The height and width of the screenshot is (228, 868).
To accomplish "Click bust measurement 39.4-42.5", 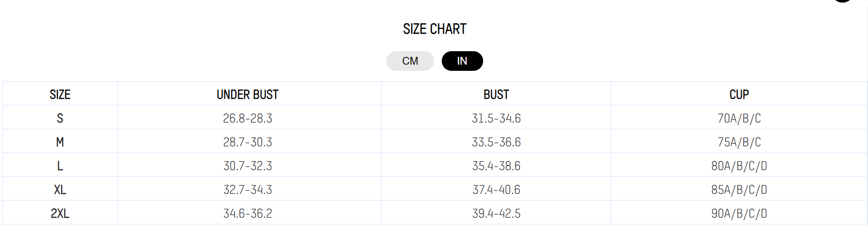I will tap(496, 214).
